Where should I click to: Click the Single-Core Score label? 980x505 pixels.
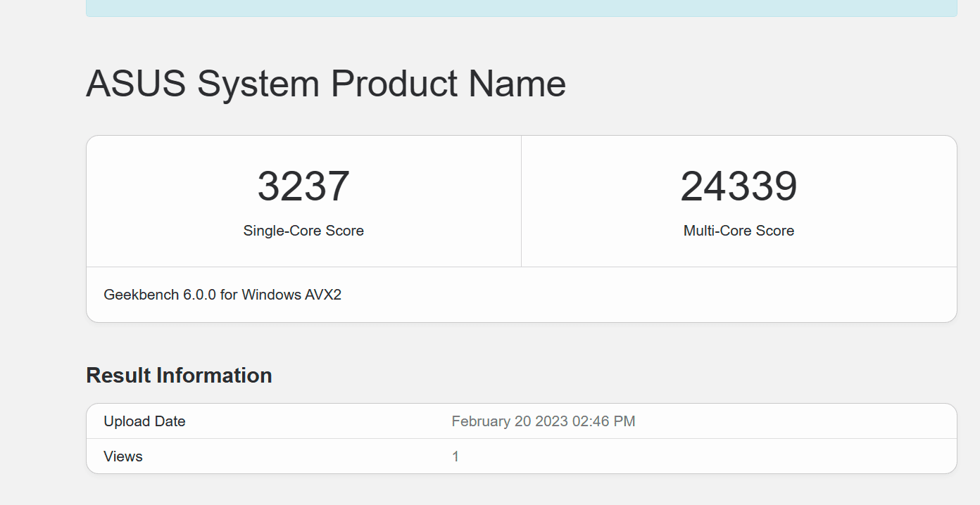click(303, 231)
